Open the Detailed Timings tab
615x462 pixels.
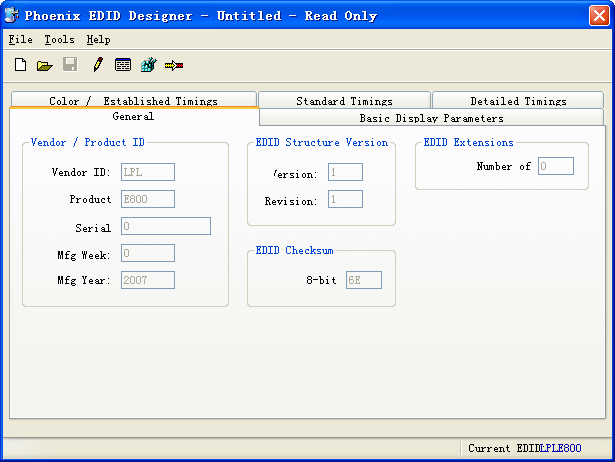(518, 100)
